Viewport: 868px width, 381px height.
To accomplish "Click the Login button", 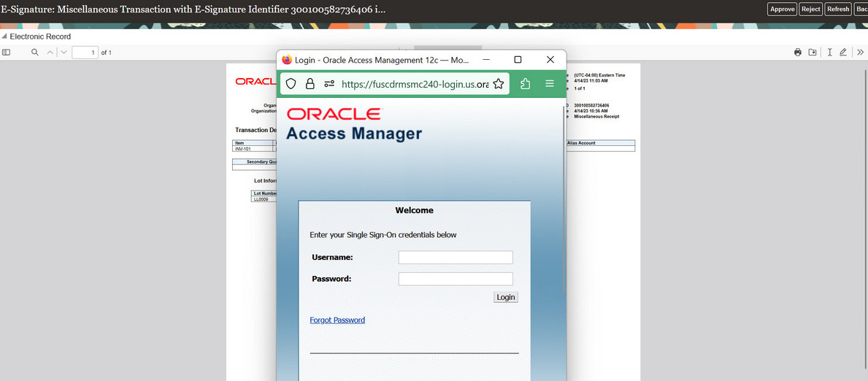I will pyautogui.click(x=506, y=297).
